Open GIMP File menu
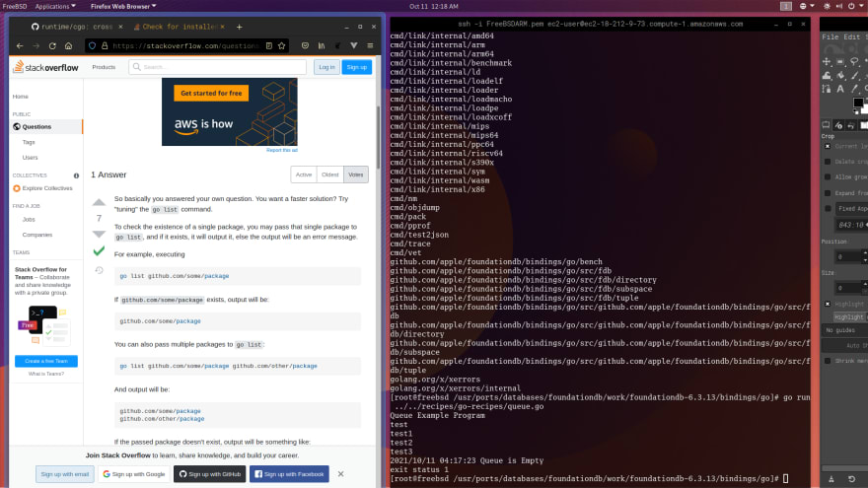Image resolution: width=868 pixels, height=488 pixels. pyautogui.click(x=830, y=37)
